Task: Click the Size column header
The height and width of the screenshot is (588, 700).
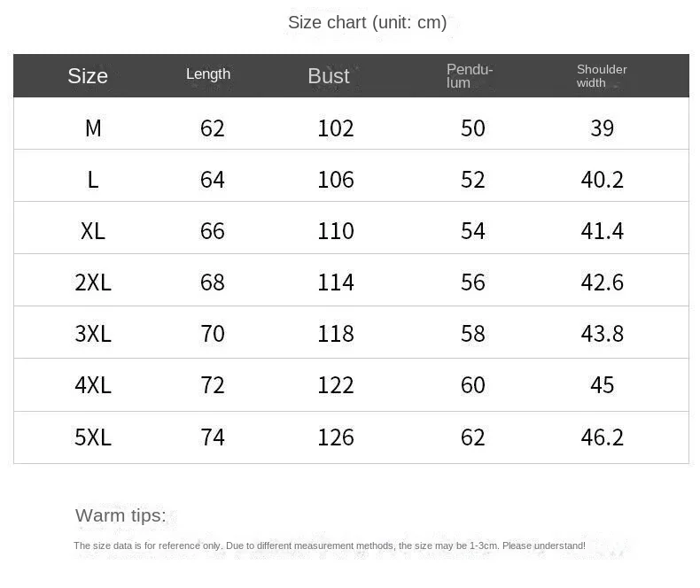Action: pos(88,76)
